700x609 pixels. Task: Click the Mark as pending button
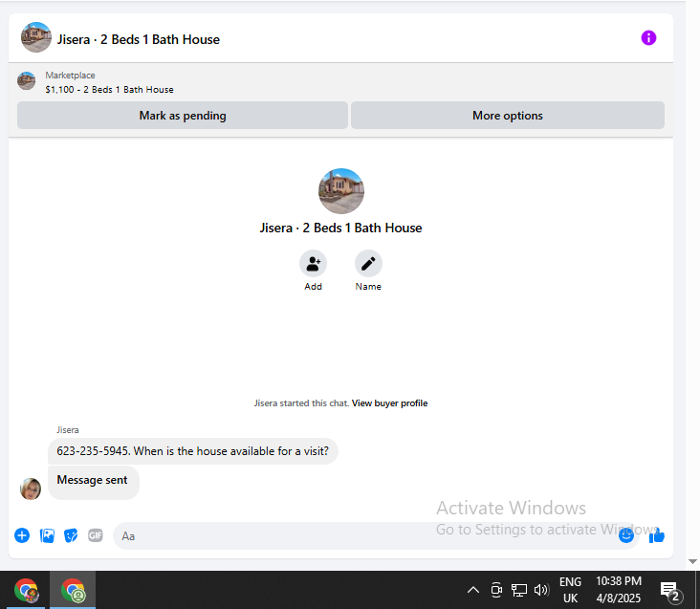click(183, 116)
